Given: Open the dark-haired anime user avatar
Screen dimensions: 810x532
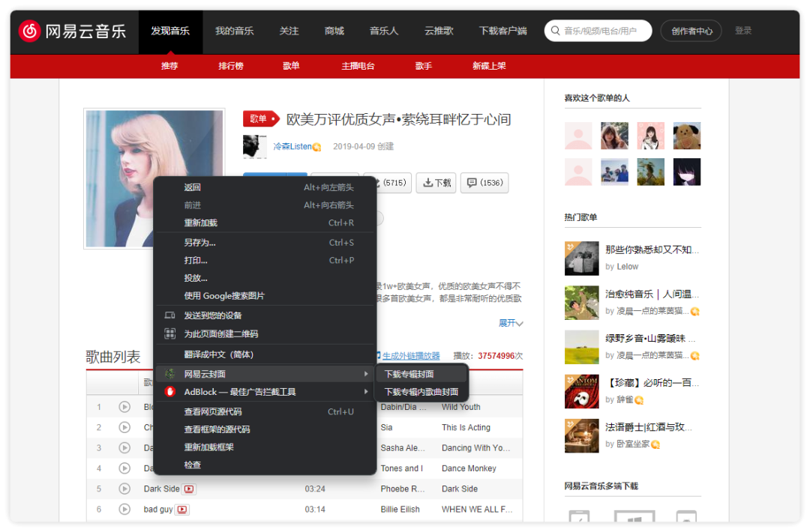Looking at the screenshot, I should [687, 172].
